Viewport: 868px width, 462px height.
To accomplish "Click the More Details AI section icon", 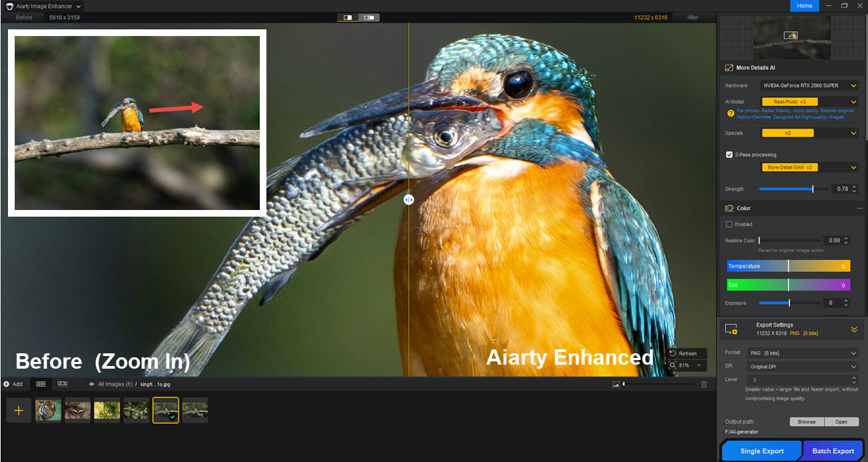I will [729, 67].
